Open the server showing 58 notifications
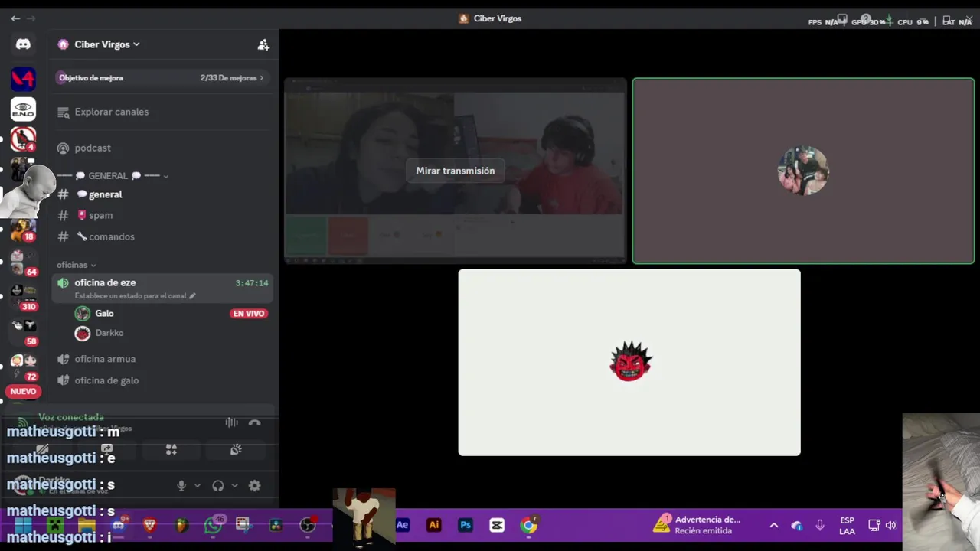Image resolution: width=980 pixels, height=551 pixels. 23,332
